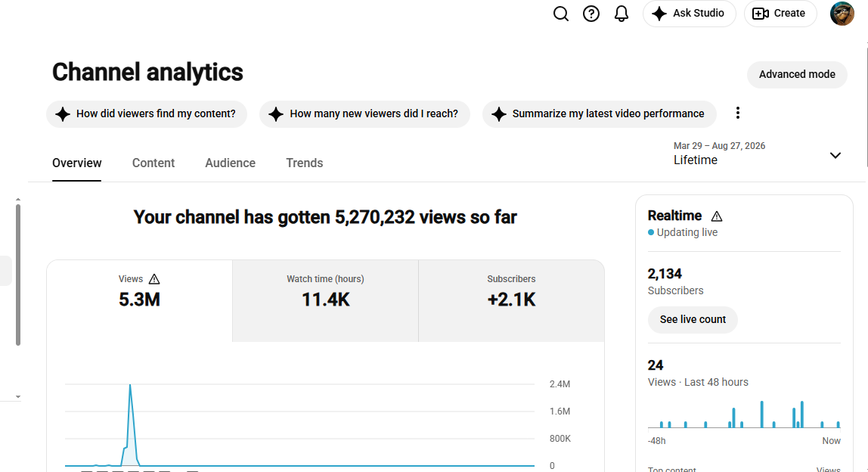Open the account profile avatar
The height and width of the screenshot is (472, 868).
click(x=842, y=14)
